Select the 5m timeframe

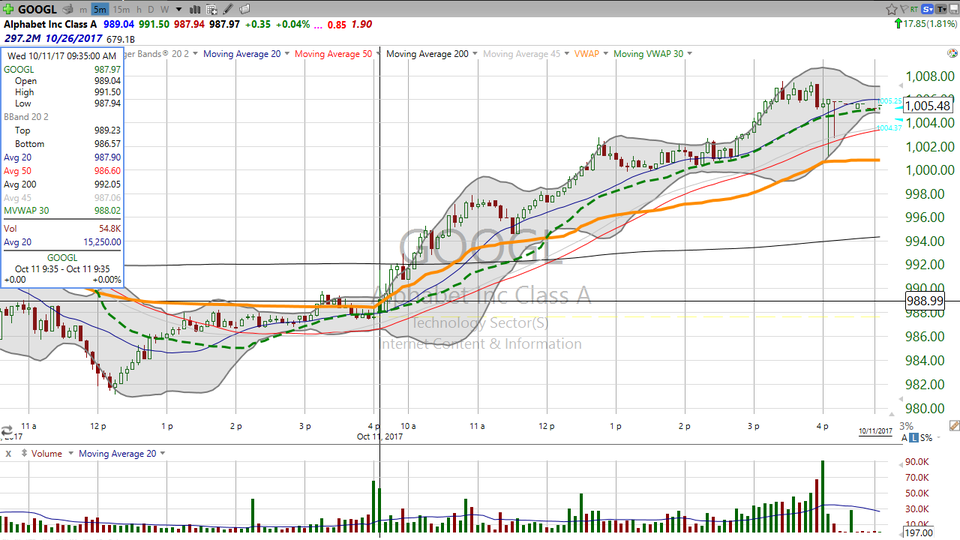pyautogui.click(x=100, y=9)
